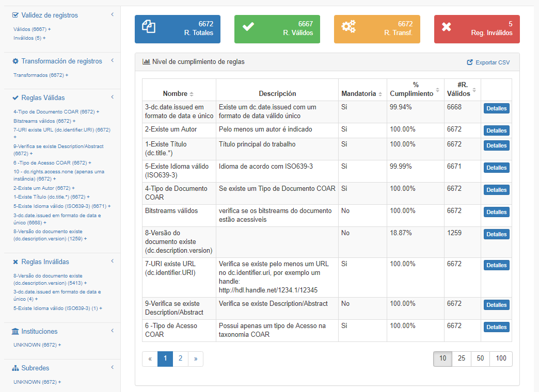Click the Subredes network icon
Image resolution: width=539 pixels, height=392 pixels.
(15, 368)
